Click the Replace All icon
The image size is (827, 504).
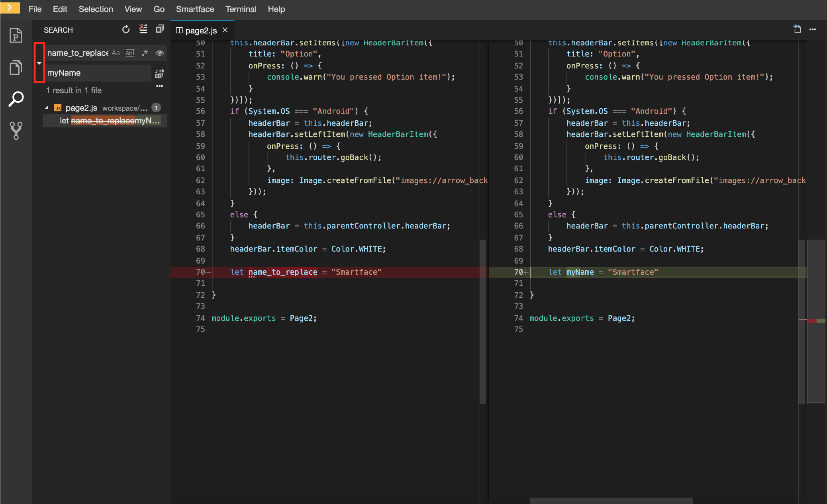159,73
